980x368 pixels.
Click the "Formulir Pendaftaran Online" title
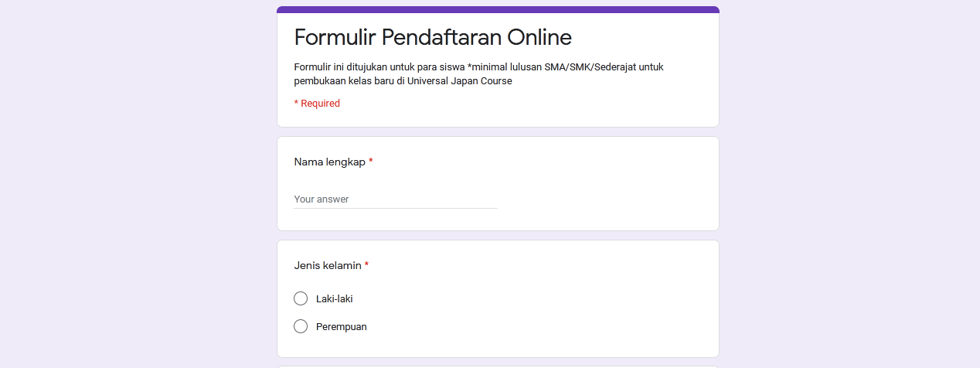[433, 37]
